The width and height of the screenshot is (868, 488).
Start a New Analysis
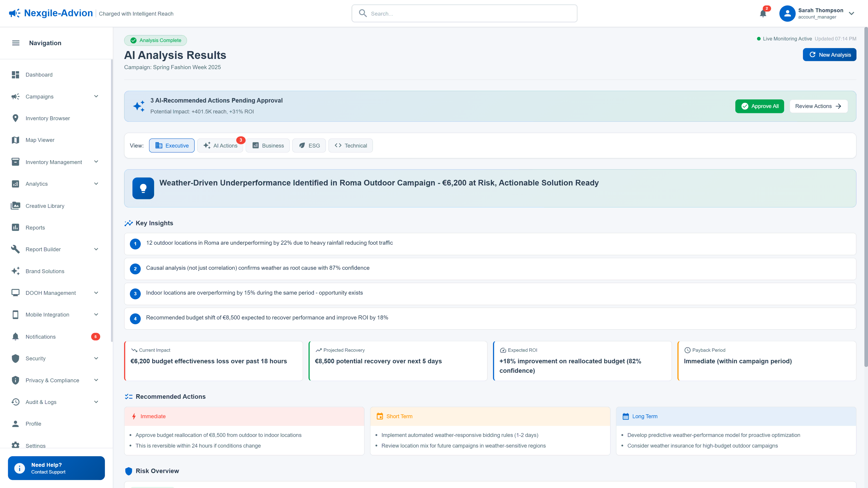(830, 54)
